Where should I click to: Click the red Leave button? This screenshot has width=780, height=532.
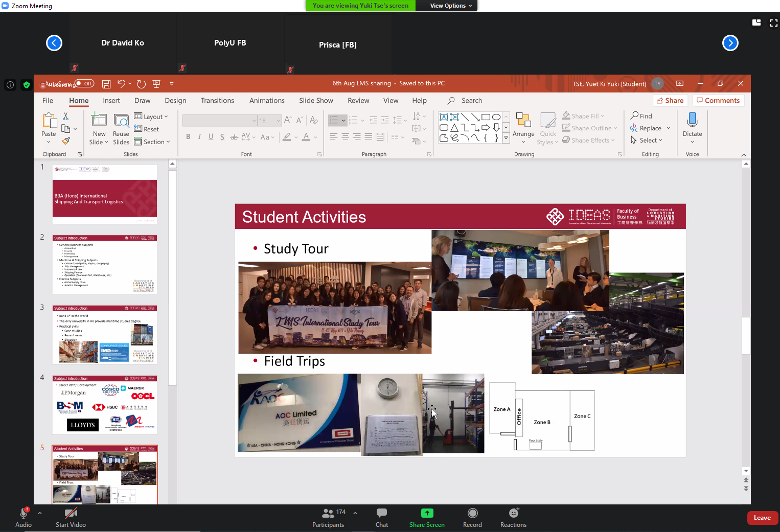[x=762, y=518]
